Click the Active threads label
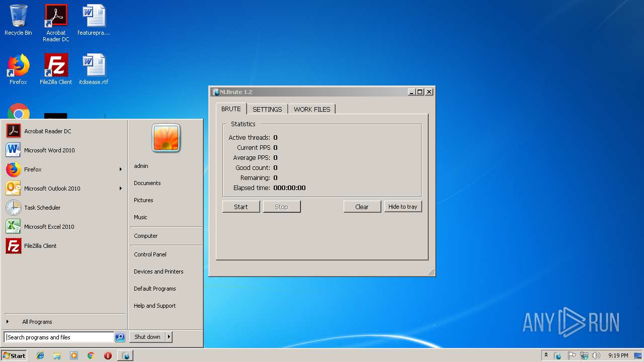Screen dimensions: 644x362 pos(250,138)
